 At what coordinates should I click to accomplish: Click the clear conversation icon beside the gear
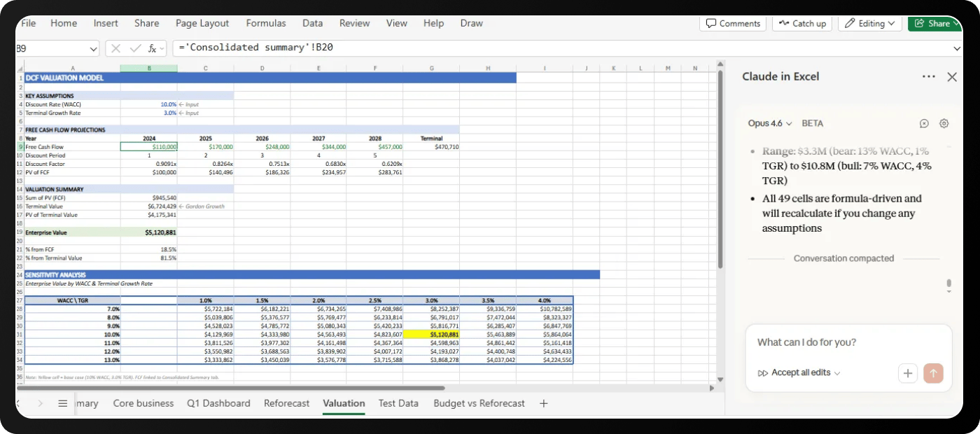[x=924, y=123]
